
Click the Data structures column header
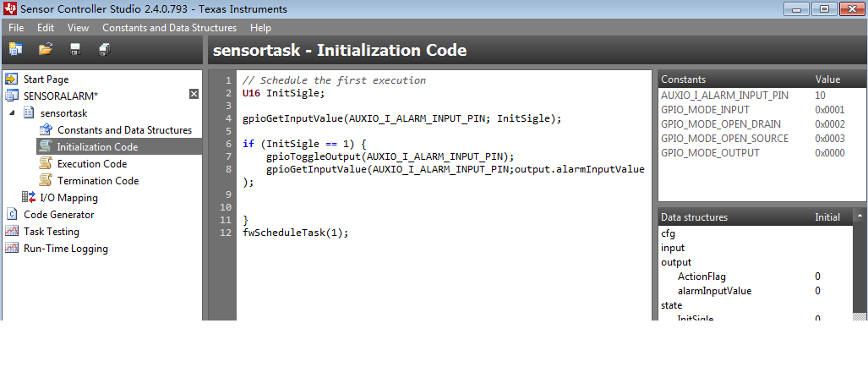694,217
